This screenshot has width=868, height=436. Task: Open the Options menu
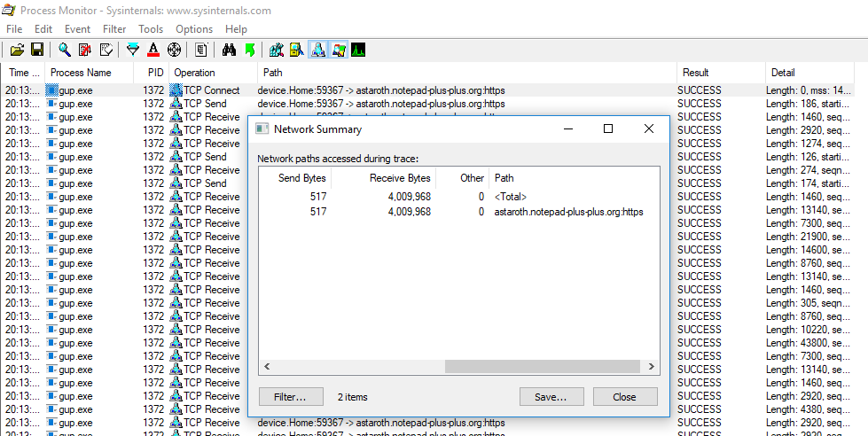click(x=194, y=28)
